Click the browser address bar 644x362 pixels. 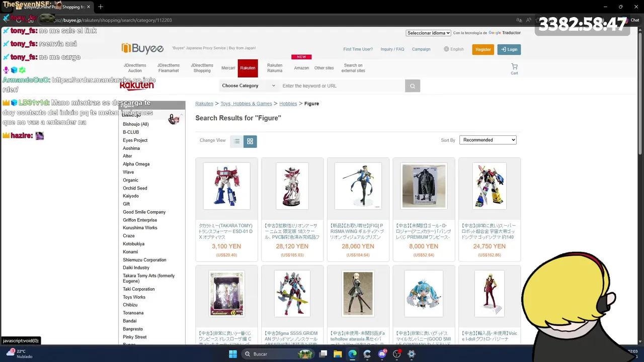point(282,20)
